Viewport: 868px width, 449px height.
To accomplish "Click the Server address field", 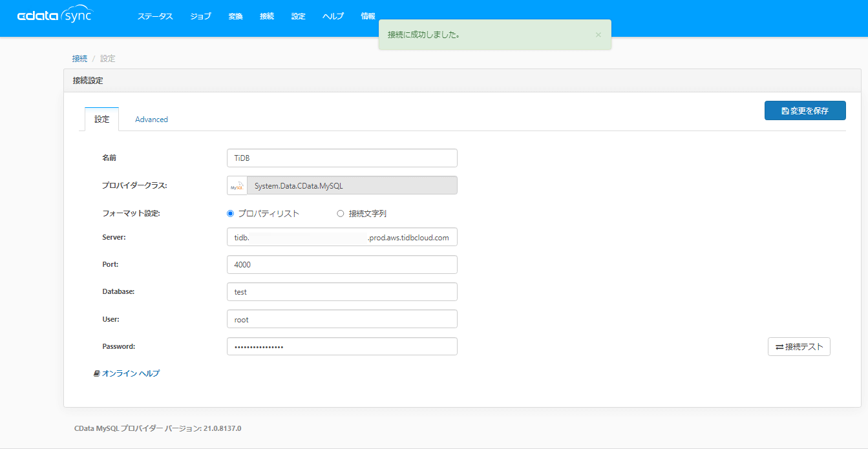I will point(342,237).
